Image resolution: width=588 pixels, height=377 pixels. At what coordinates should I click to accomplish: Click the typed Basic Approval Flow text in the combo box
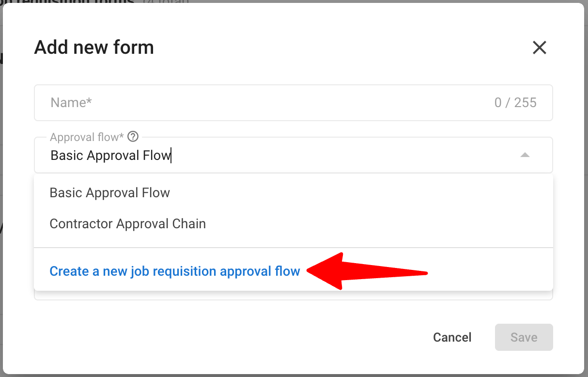110,156
